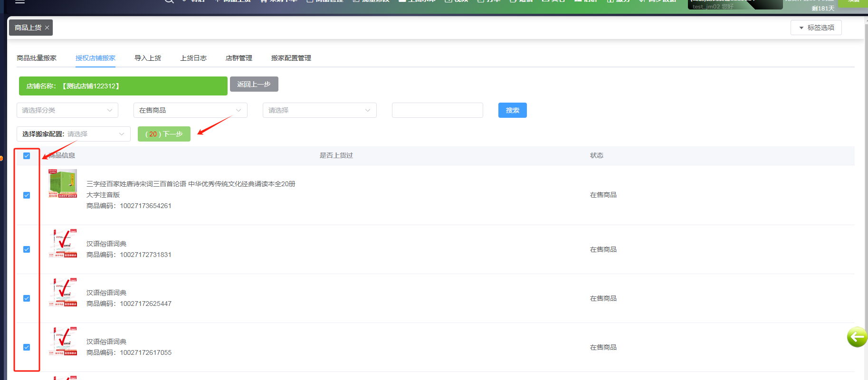The image size is (868, 380).
Task: Open the 请选择分类 category dropdown
Action: (67, 110)
